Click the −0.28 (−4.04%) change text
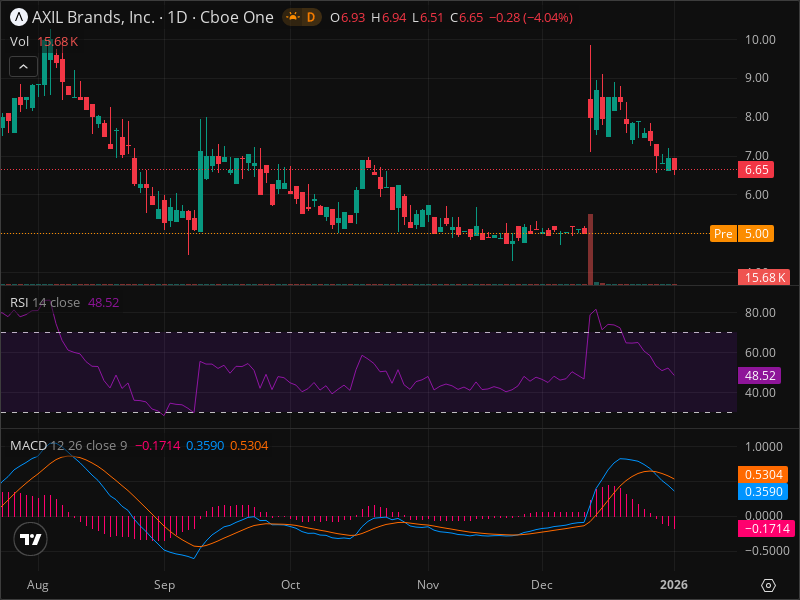The image size is (800, 600). pyautogui.click(x=531, y=18)
